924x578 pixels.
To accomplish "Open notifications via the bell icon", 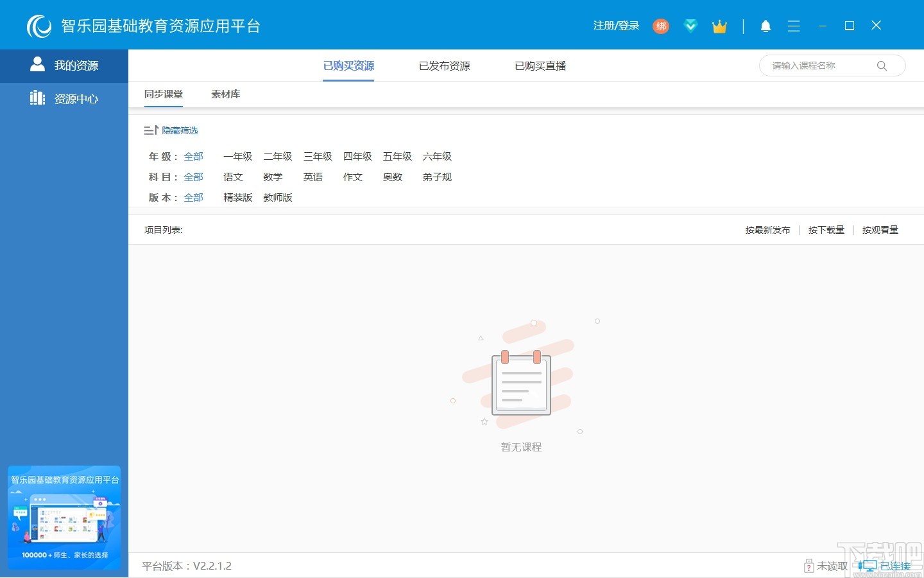I will 766,26.
